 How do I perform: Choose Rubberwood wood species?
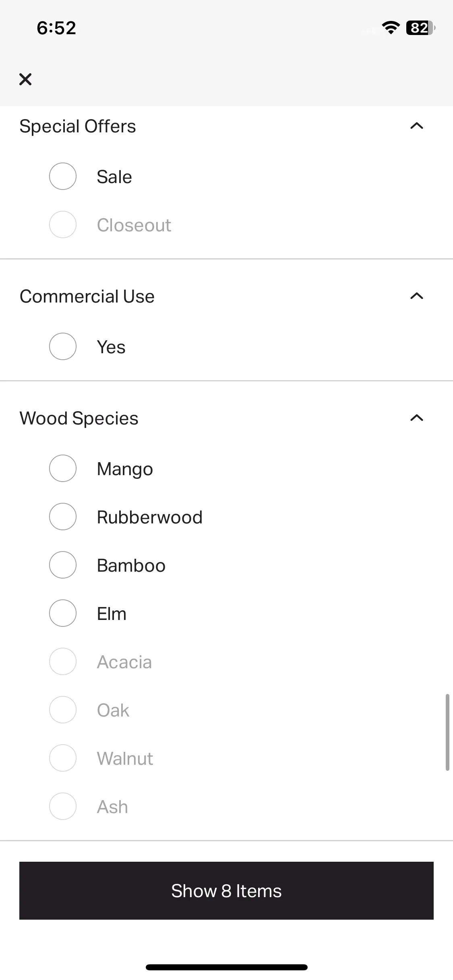(x=63, y=517)
